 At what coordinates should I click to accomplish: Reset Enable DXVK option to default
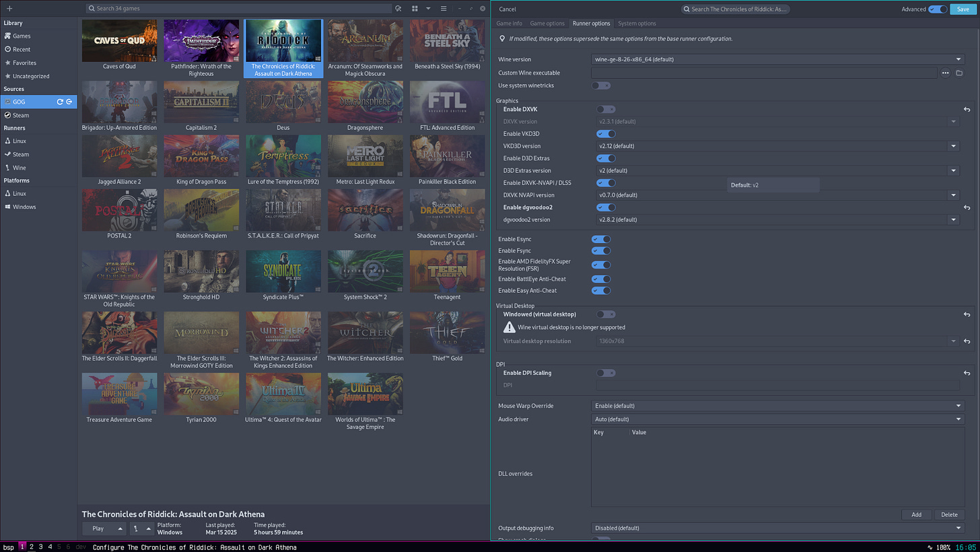[967, 109]
